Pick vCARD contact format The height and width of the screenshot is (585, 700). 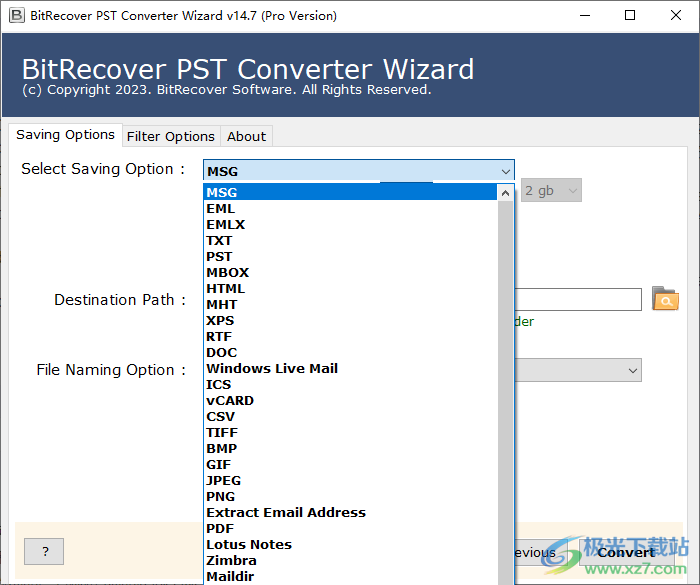[x=351, y=401]
